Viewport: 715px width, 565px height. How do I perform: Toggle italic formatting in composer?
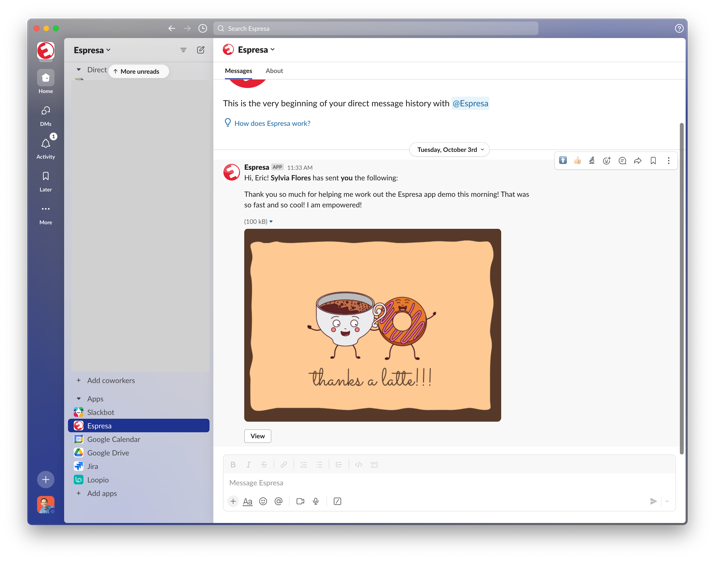249,464
